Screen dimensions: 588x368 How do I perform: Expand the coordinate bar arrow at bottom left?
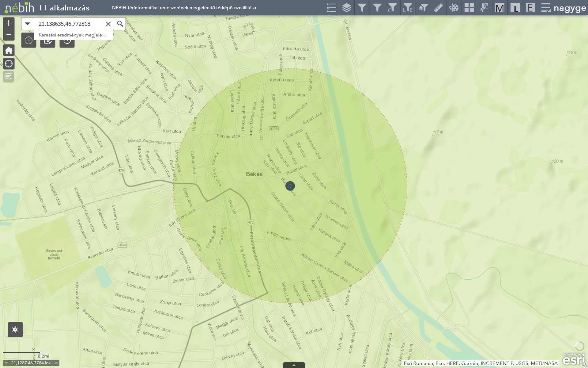(x=56, y=363)
